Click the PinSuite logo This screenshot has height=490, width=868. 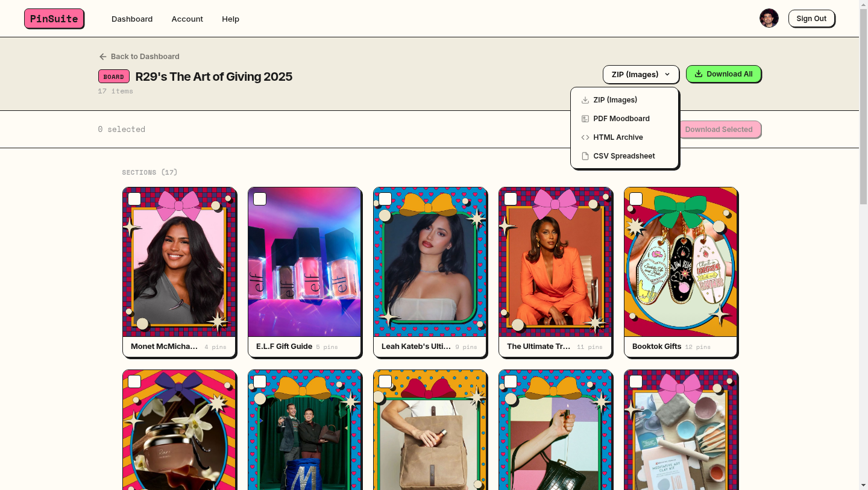tap(54, 19)
